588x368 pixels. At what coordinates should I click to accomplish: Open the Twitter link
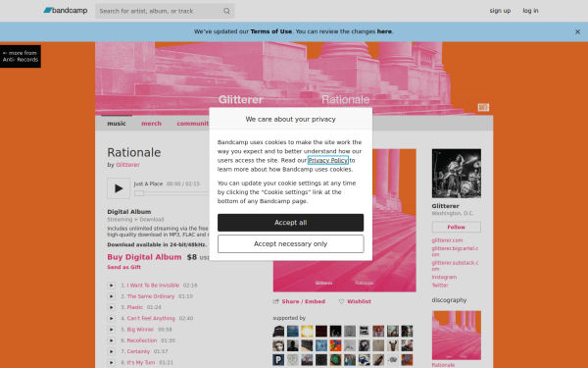[x=440, y=285]
